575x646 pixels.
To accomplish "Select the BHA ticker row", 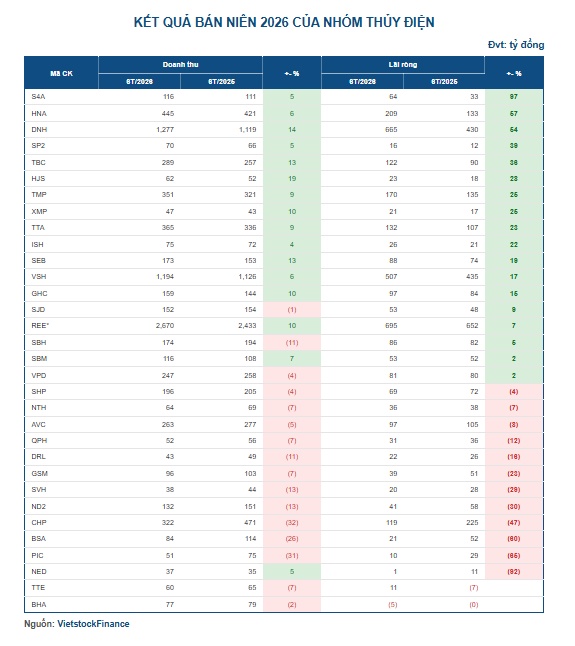I will 284,604.
